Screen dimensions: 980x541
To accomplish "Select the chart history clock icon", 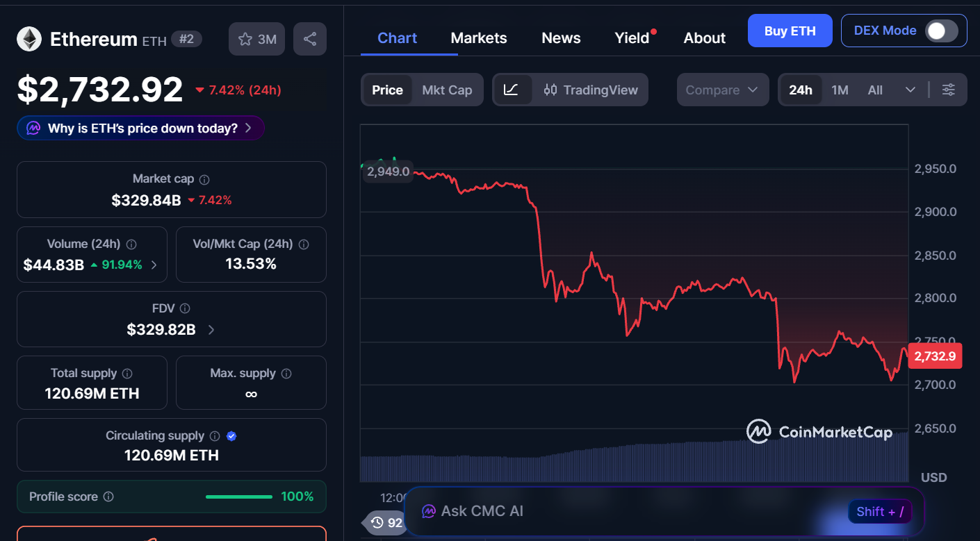I will pyautogui.click(x=376, y=523).
